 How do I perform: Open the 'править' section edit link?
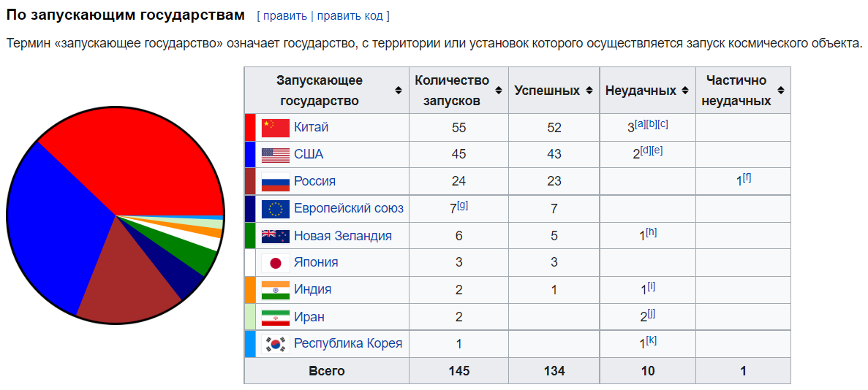[285, 15]
